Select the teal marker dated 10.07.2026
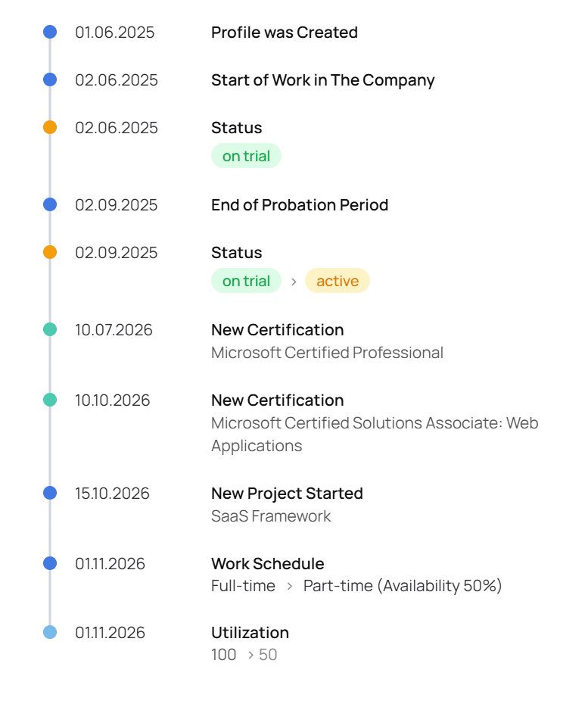Viewport: 588px width, 704px height. pyautogui.click(x=50, y=329)
